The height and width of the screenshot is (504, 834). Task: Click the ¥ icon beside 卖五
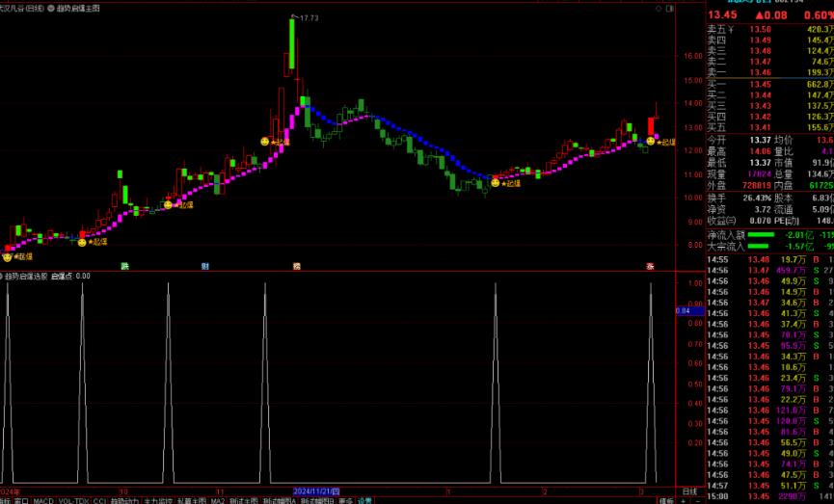point(731,29)
